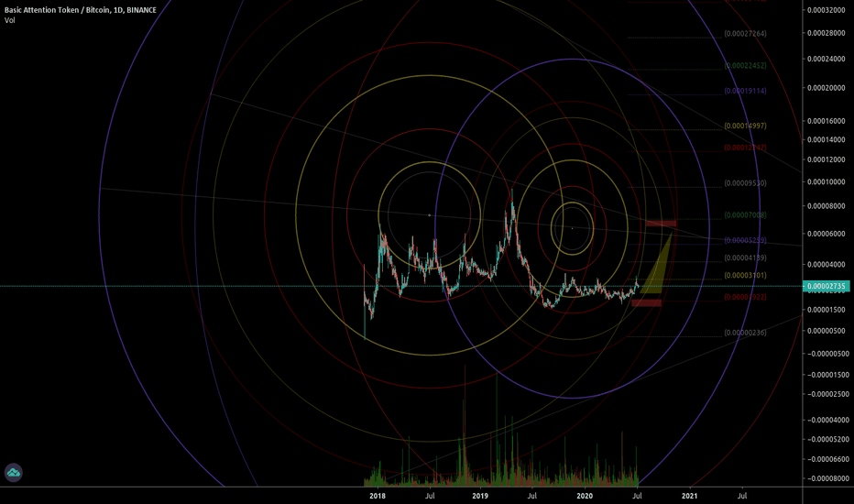Image resolution: width=854 pixels, height=504 pixels.
Task: Click negative axis value −0.00008000
Action: (827, 478)
